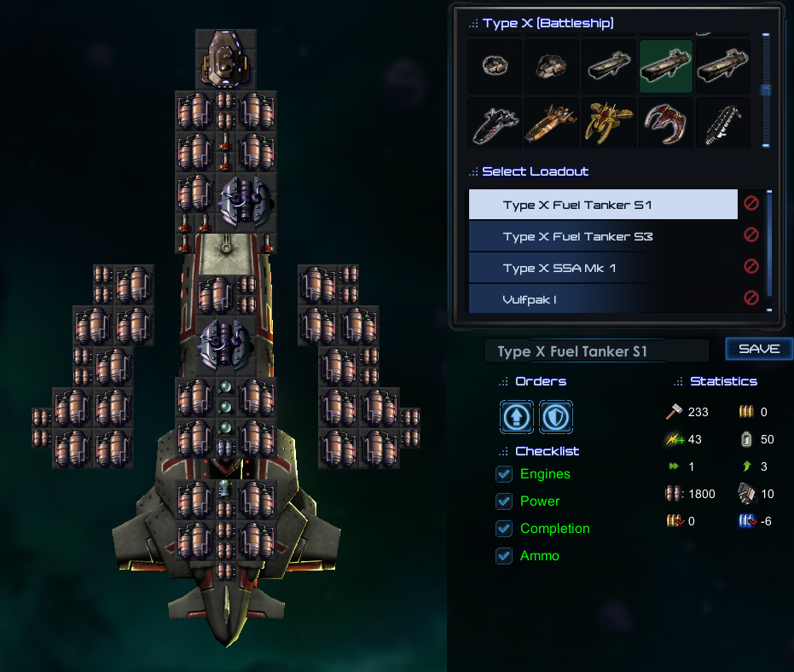The image size is (794, 672).
Task: Toggle the Engines checklist checkbox
Action: coord(504,474)
